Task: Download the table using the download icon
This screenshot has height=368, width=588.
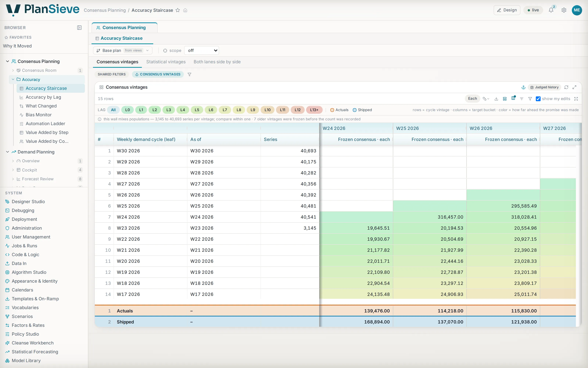Action: [496, 99]
